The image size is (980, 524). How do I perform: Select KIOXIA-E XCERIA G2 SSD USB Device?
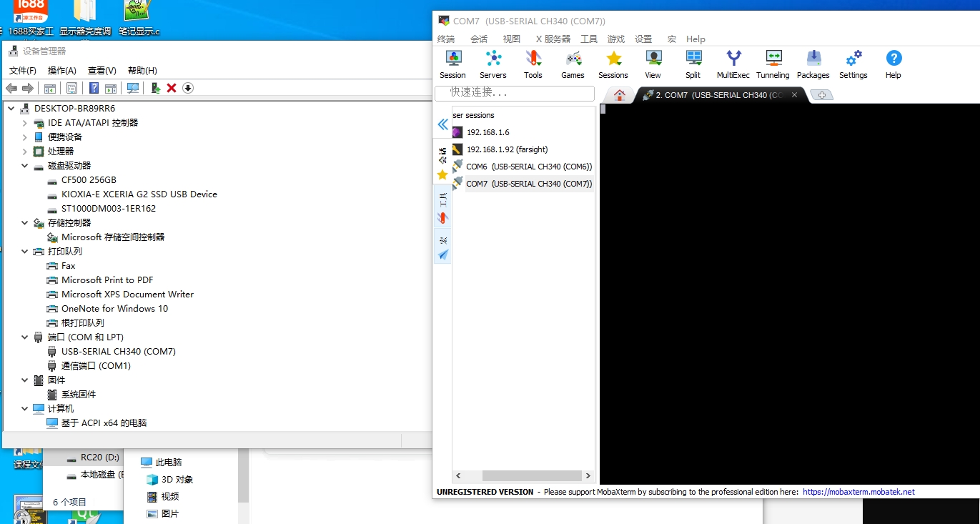tap(139, 194)
